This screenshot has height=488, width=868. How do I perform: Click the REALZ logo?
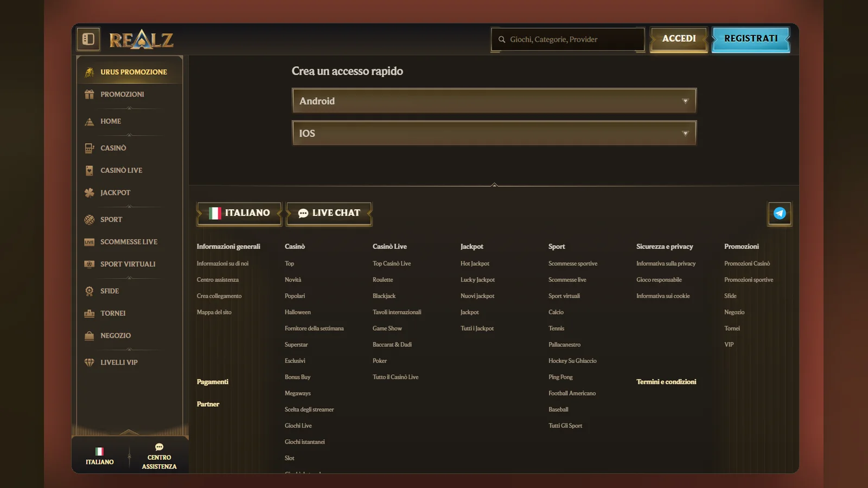point(141,39)
